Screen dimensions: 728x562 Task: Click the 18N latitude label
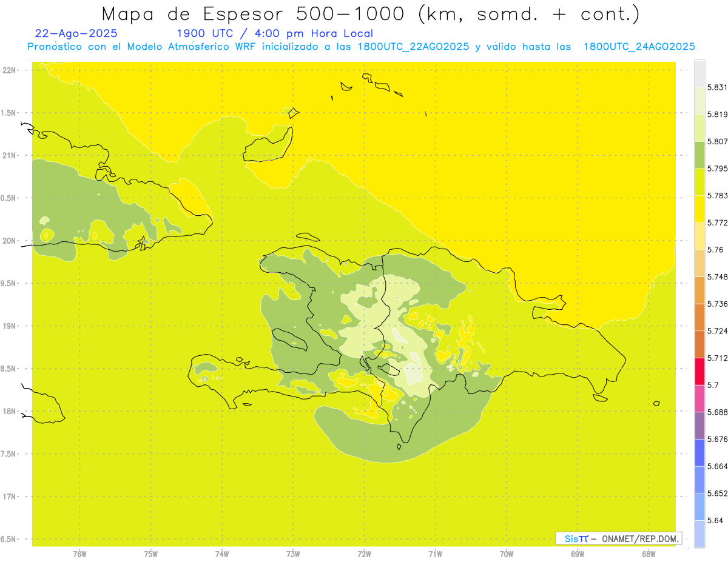tap(10, 412)
